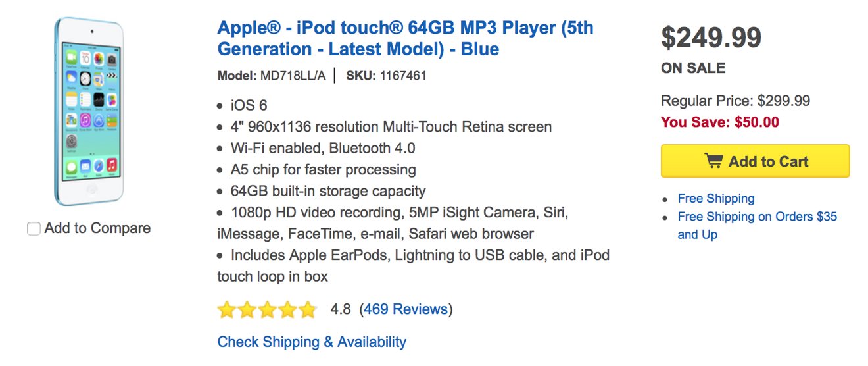Click the middle star of the rating
The image size is (868, 366).
[267, 309]
